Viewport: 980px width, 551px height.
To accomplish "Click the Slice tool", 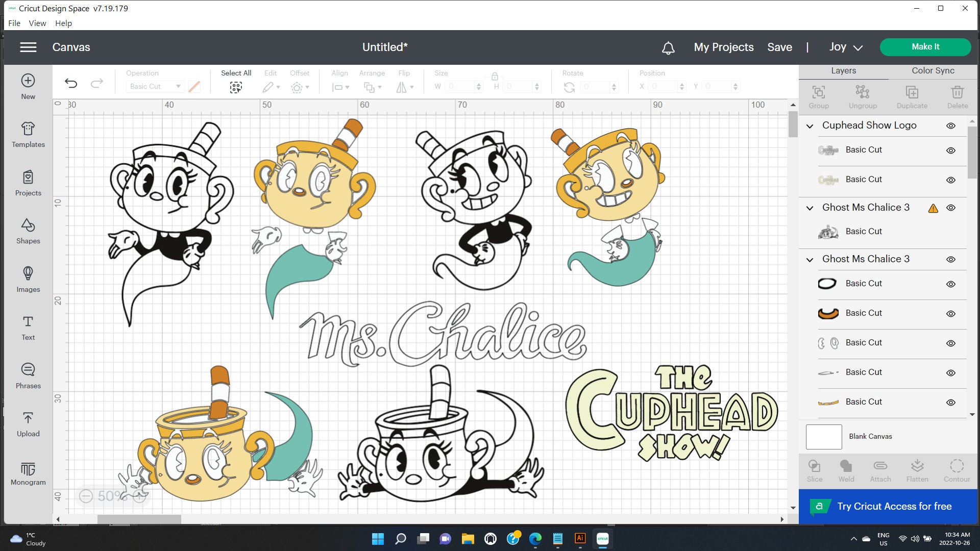I will 815,470.
